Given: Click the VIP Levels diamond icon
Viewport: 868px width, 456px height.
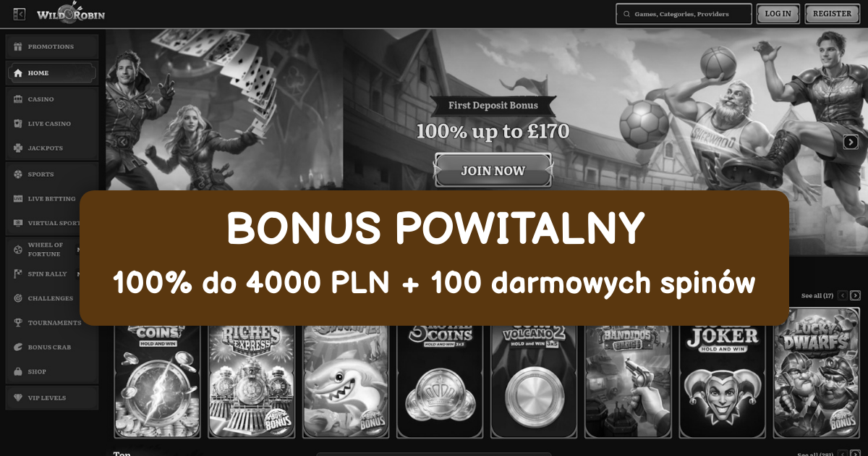Looking at the screenshot, I should click(x=18, y=398).
